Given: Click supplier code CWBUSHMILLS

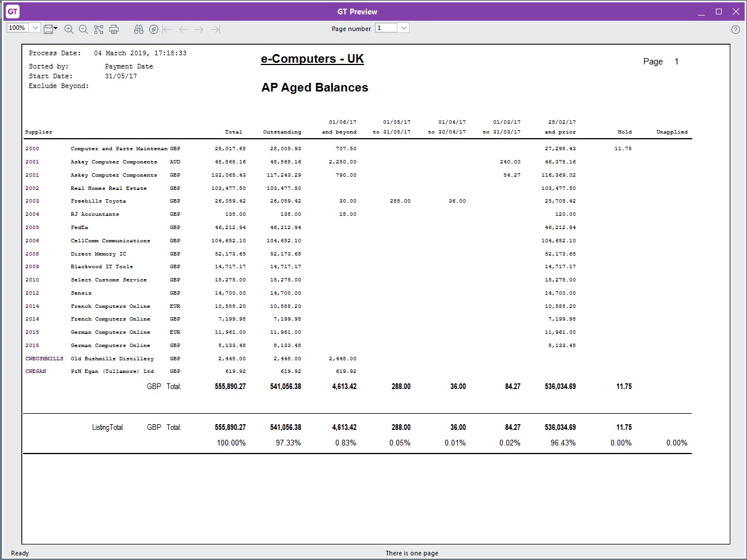Looking at the screenshot, I should [44, 359].
